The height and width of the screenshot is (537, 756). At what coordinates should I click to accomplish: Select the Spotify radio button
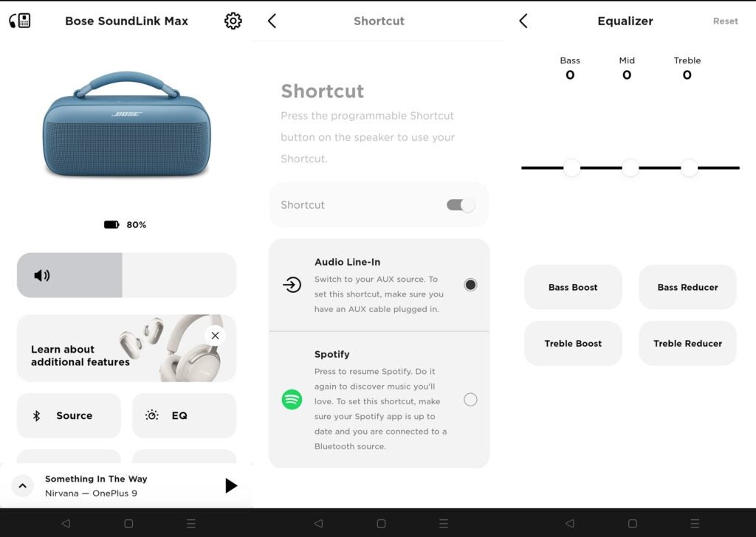[x=470, y=399]
